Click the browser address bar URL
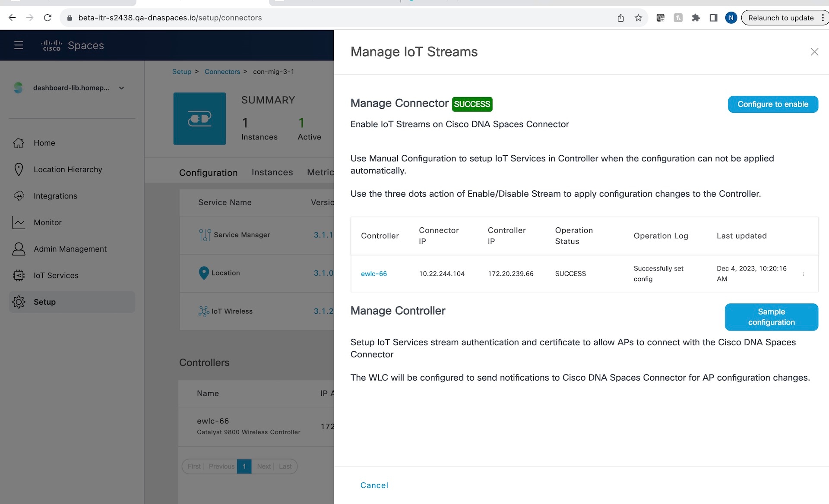Viewport: 829px width, 504px height. pyautogui.click(x=170, y=18)
